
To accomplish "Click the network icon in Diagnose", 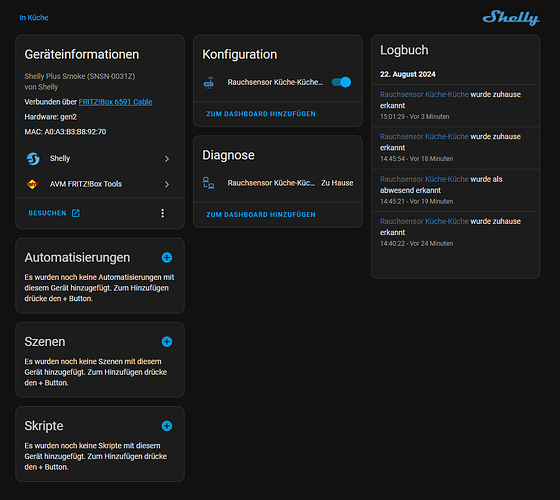I will [209, 183].
